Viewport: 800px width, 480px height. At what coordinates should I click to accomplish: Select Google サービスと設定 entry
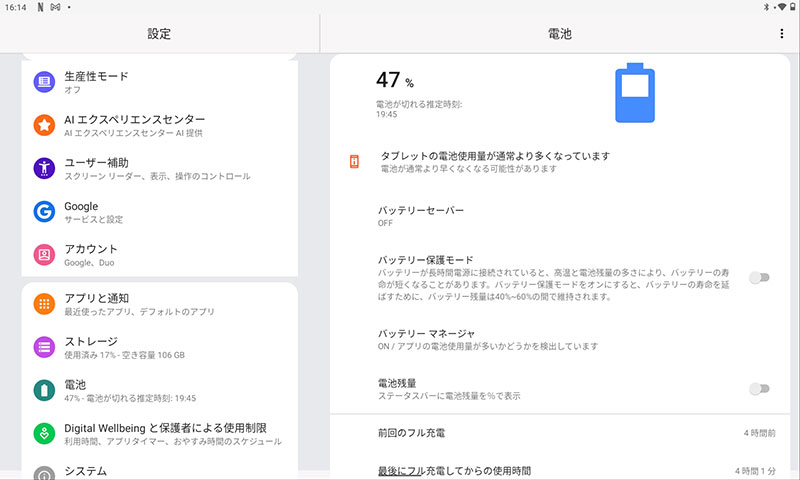pyautogui.click(x=160, y=212)
